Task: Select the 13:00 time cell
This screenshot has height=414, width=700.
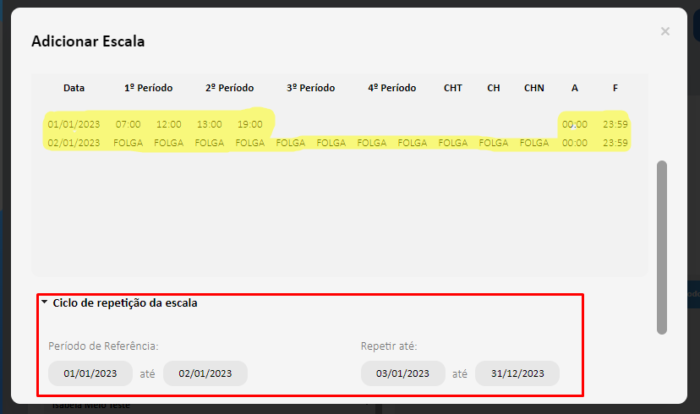Action: coord(209,124)
